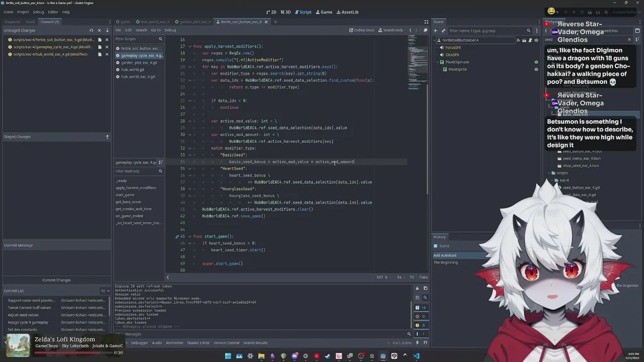
Task: Open the Project menu
Action: tap(23, 12)
